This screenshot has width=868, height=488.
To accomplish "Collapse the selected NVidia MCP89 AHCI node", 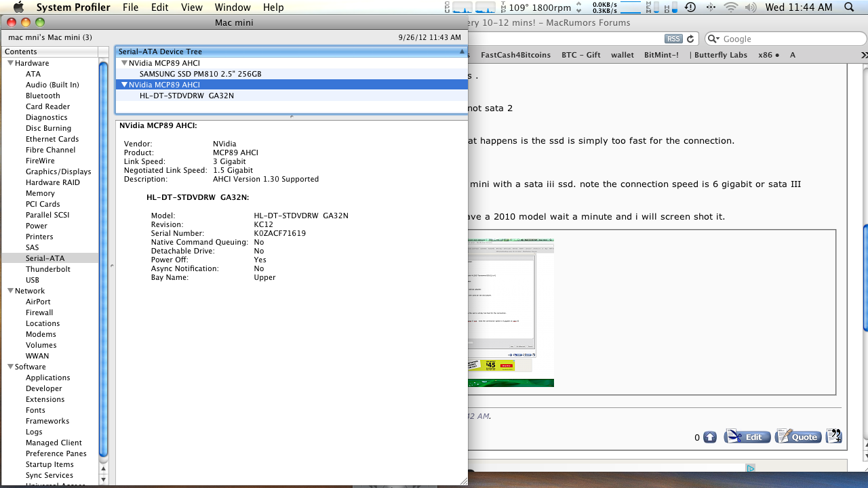I will (124, 85).
